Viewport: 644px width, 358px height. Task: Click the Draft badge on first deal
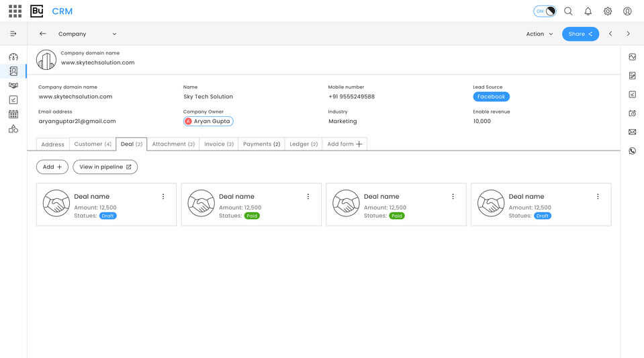click(x=107, y=216)
